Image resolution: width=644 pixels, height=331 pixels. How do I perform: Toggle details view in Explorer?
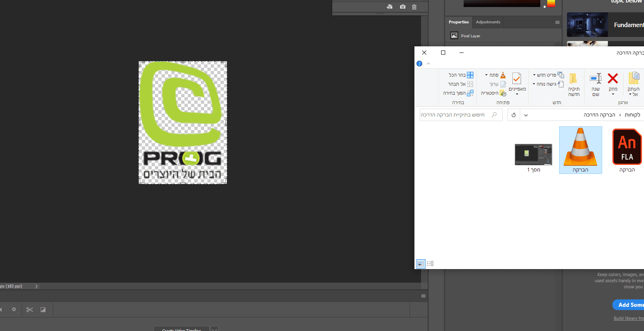coord(430,264)
